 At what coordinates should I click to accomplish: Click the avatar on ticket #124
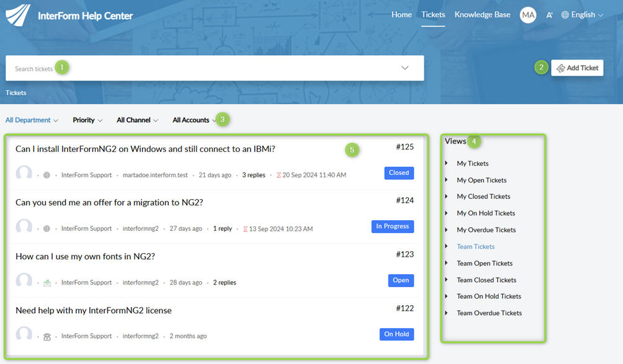click(x=24, y=227)
